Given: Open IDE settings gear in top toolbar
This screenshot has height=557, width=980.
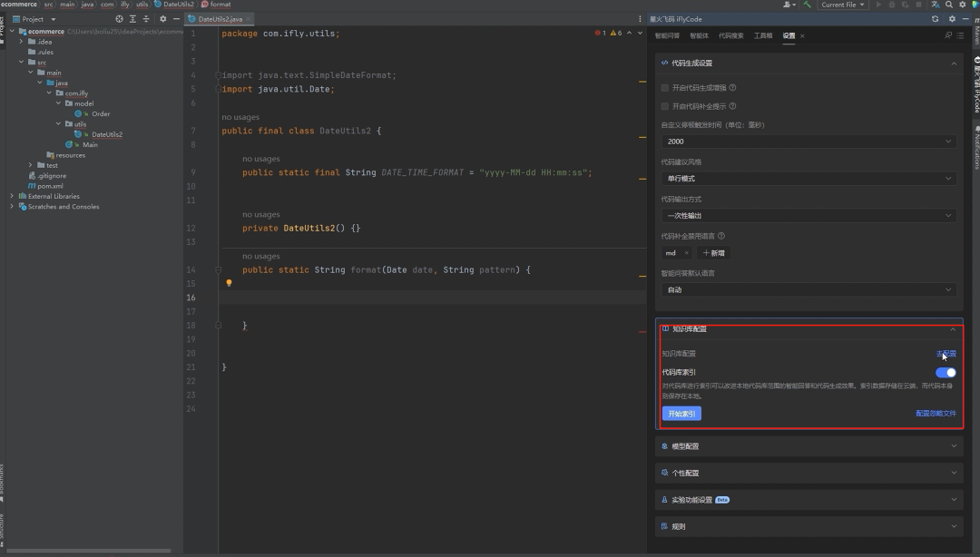Looking at the screenshot, I should click(963, 5).
